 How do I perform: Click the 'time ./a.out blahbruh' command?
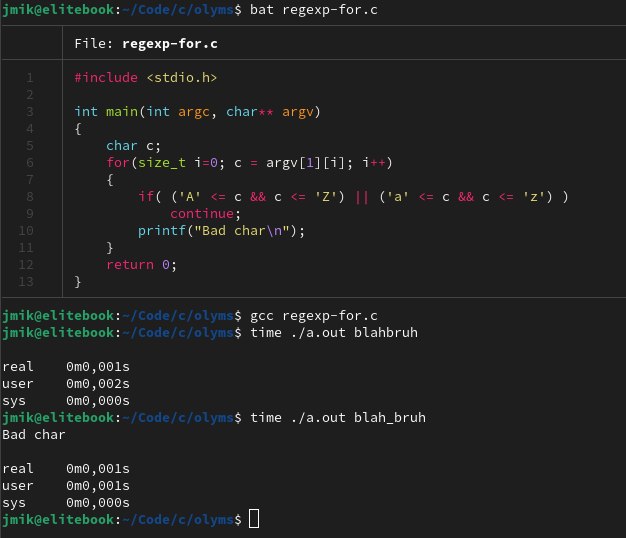click(x=334, y=333)
